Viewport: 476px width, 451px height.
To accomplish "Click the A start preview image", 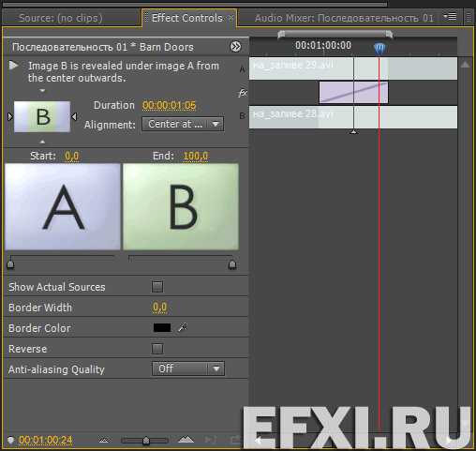I will (x=63, y=206).
